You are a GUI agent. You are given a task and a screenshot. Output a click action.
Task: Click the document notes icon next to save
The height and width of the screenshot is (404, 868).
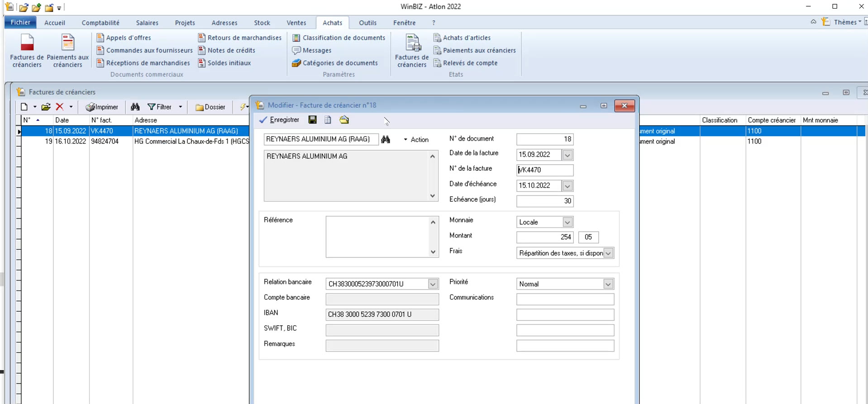(x=328, y=120)
